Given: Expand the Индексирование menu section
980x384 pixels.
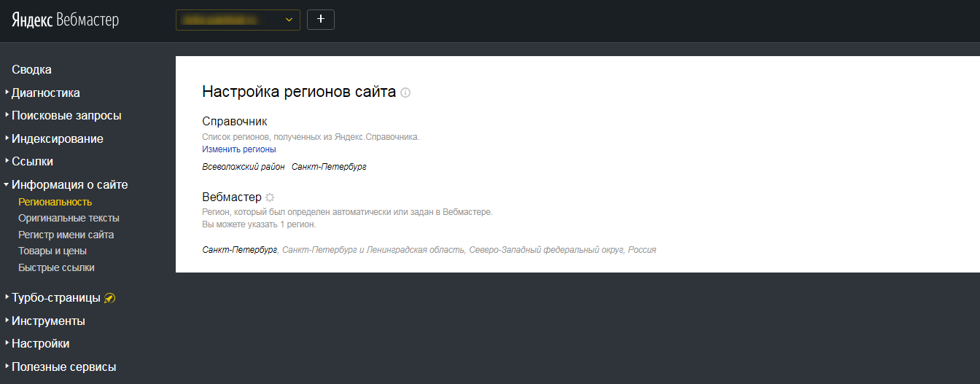Looking at the screenshot, I should pyautogui.click(x=57, y=138).
